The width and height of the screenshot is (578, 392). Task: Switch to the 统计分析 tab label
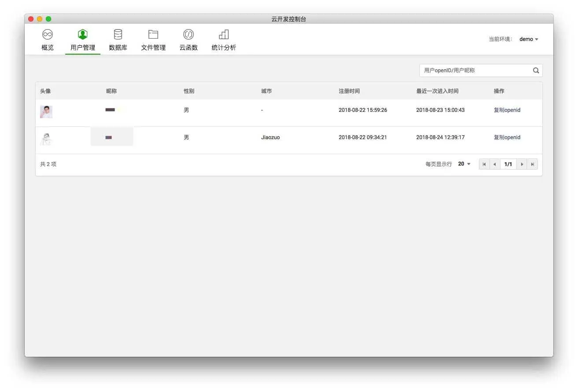(x=224, y=48)
